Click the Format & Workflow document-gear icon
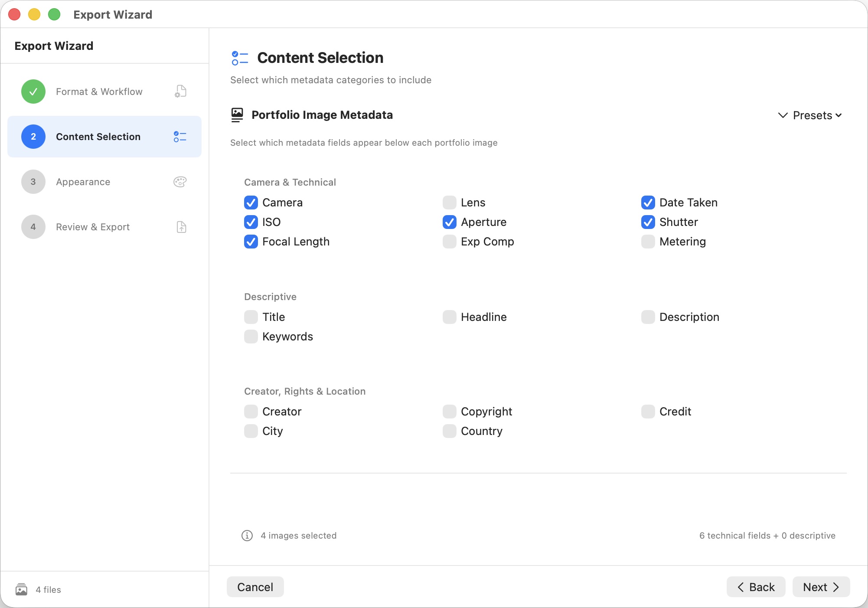Image resolution: width=868 pixels, height=608 pixels. pos(180,92)
